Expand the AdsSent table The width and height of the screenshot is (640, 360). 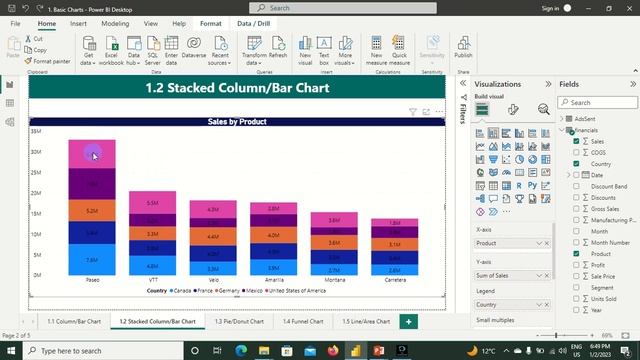562,119
